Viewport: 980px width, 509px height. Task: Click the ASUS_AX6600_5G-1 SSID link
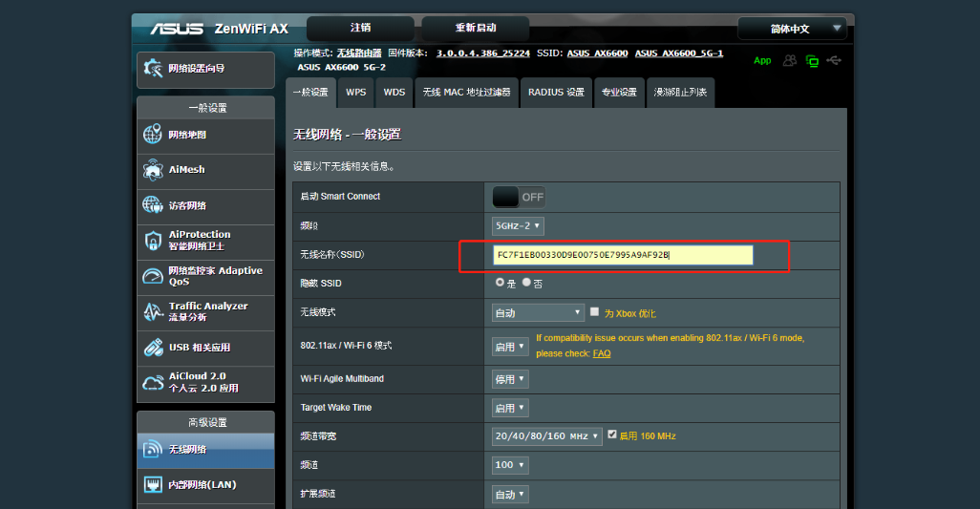point(679,53)
